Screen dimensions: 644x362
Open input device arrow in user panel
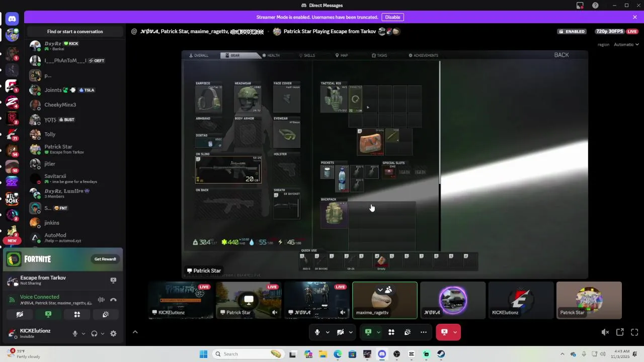pos(84,333)
